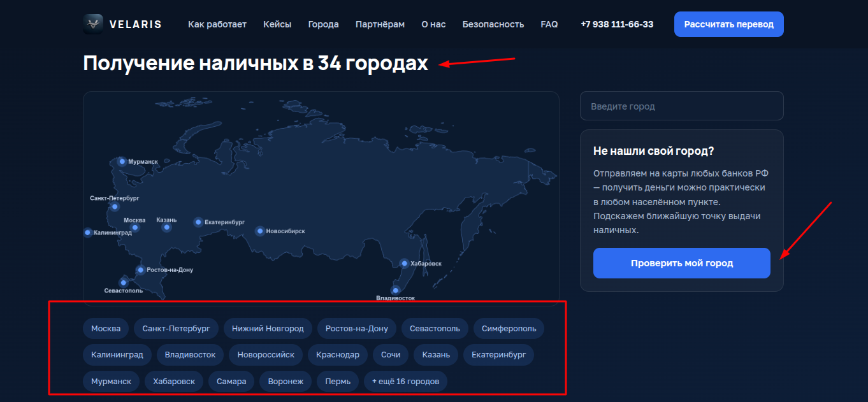
Task: Choose the Пермь city chip
Action: point(338,382)
